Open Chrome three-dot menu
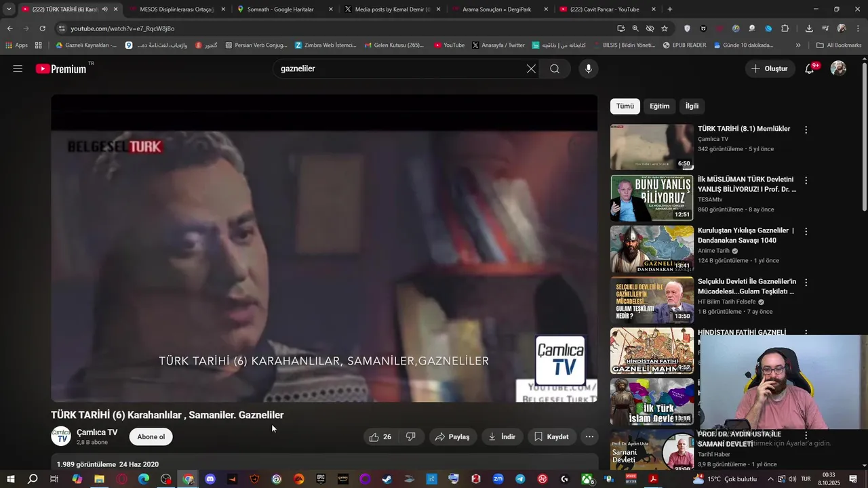The image size is (868, 488). tap(858, 28)
